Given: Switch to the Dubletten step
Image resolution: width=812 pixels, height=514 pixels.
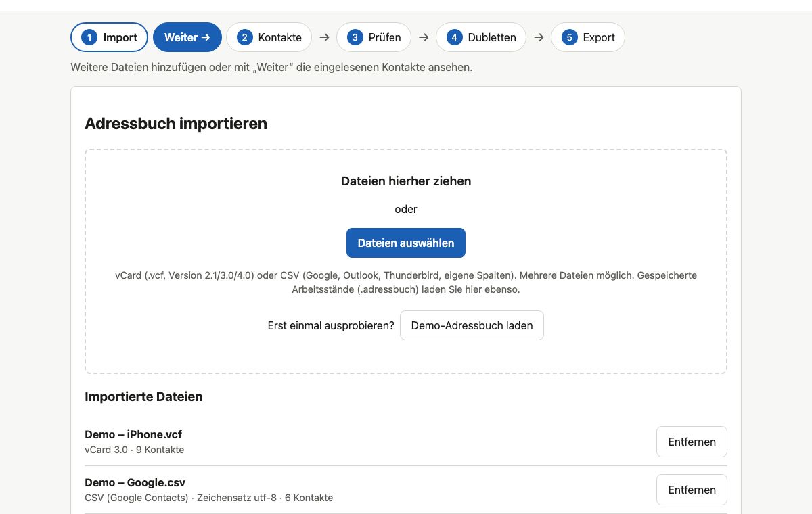Looking at the screenshot, I should pos(482,37).
